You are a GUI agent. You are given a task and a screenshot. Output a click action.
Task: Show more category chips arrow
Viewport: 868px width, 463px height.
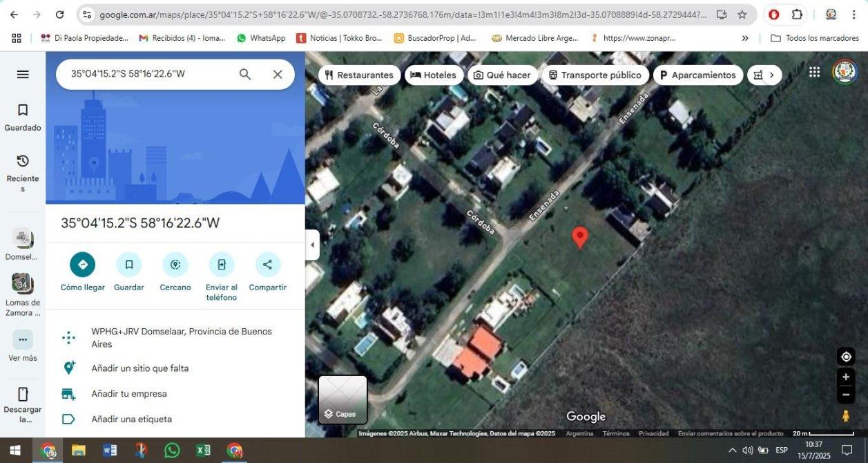772,75
